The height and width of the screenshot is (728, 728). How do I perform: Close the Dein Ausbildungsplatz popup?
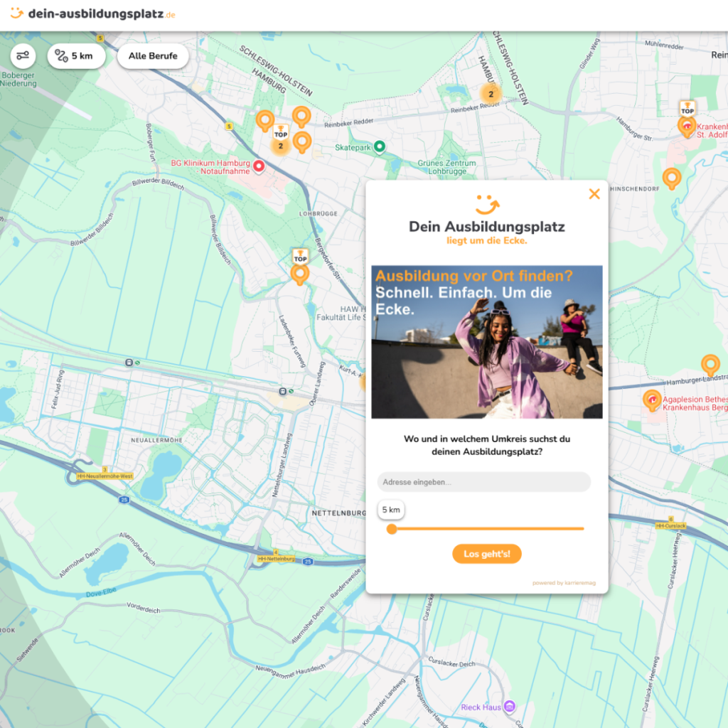pyautogui.click(x=594, y=194)
